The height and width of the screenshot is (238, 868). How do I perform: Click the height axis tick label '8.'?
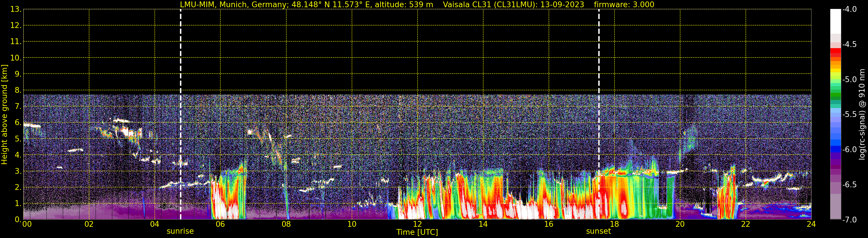click(18, 90)
